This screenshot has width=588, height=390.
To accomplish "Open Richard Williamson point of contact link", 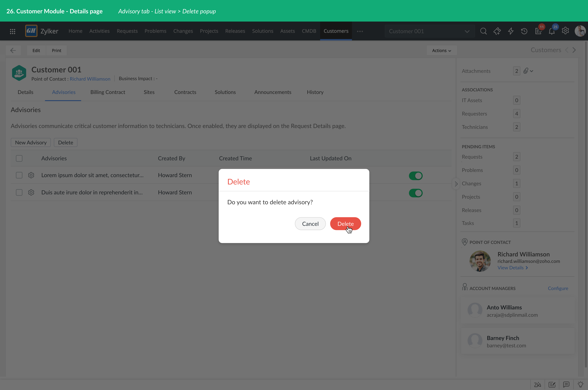I will point(90,79).
